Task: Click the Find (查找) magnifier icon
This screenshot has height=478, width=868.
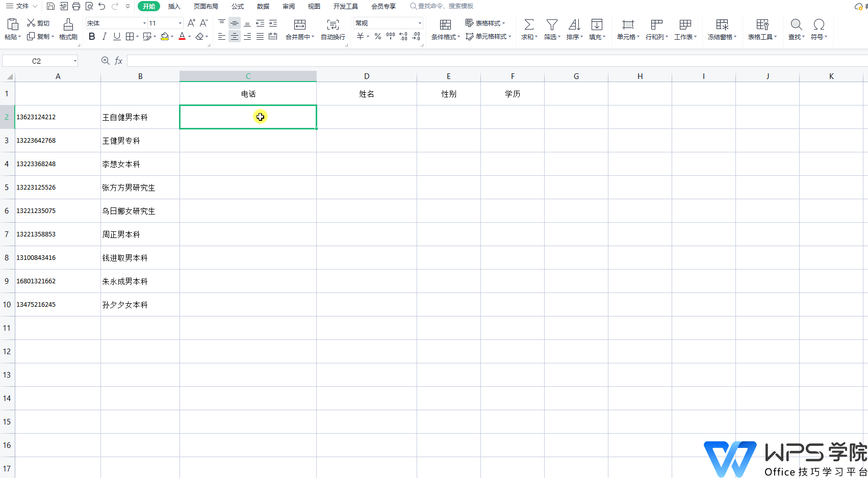Action: click(796, 24)
